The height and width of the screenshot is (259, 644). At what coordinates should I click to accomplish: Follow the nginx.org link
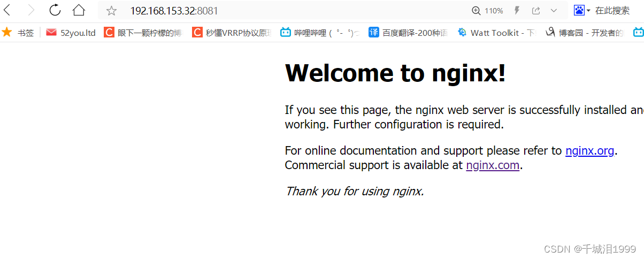[589, 151]
